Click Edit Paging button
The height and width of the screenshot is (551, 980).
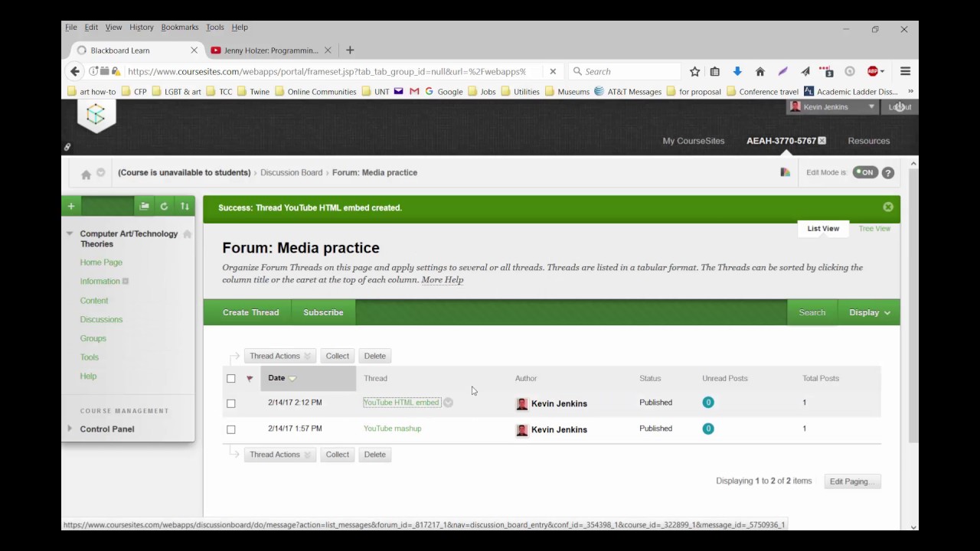coord(852,481)
